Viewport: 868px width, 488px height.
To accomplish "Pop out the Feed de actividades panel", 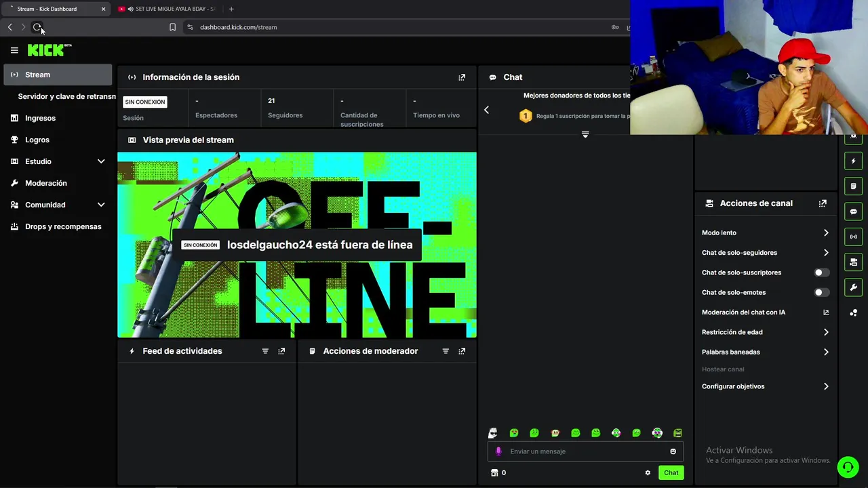I will 281,351.
